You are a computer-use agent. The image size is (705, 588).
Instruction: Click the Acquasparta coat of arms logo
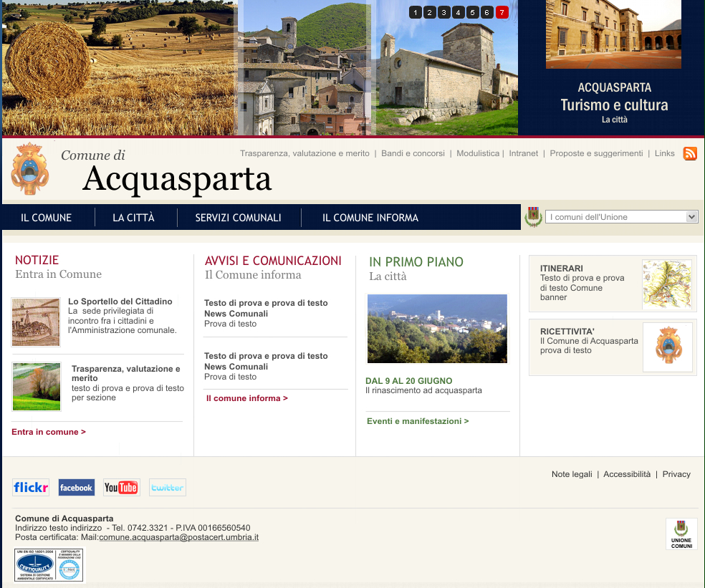pos(29,168)
